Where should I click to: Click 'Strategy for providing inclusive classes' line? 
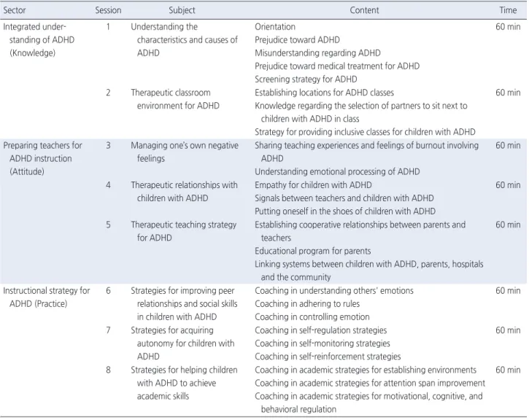point(365,132)
